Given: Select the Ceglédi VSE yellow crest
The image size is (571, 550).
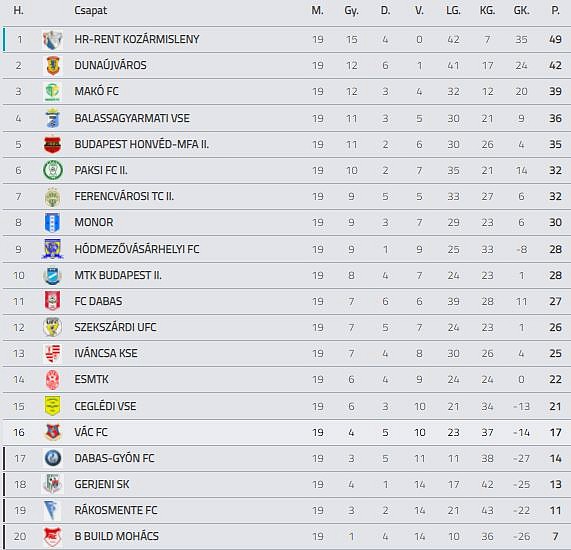Looking at the screenshot, I should click(52, 406).
